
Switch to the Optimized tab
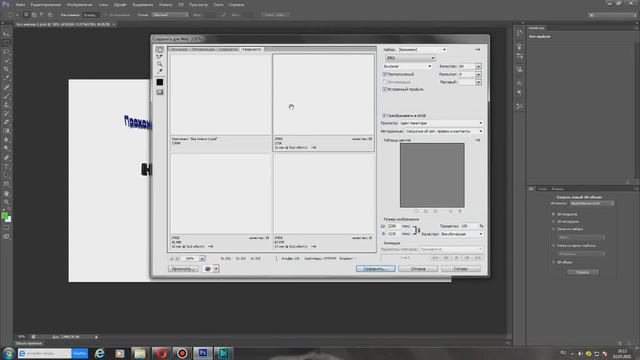click(x=203, y=49)
